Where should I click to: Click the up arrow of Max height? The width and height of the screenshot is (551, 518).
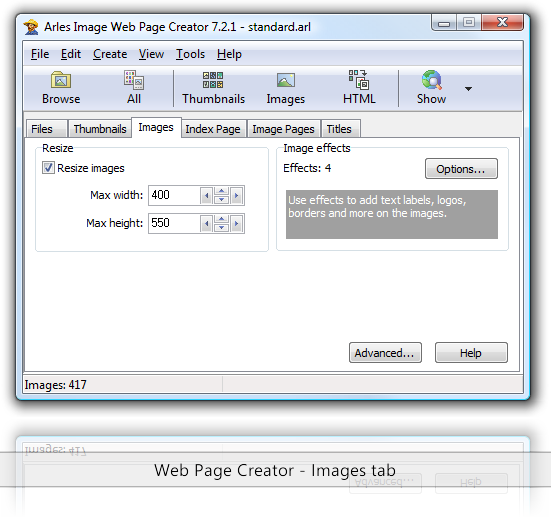tap(221, 219)
